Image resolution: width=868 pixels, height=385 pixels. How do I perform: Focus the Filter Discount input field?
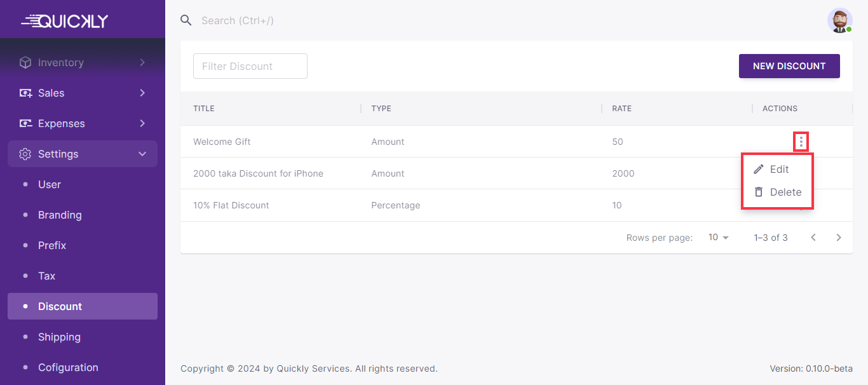click(x=250, y=66)
